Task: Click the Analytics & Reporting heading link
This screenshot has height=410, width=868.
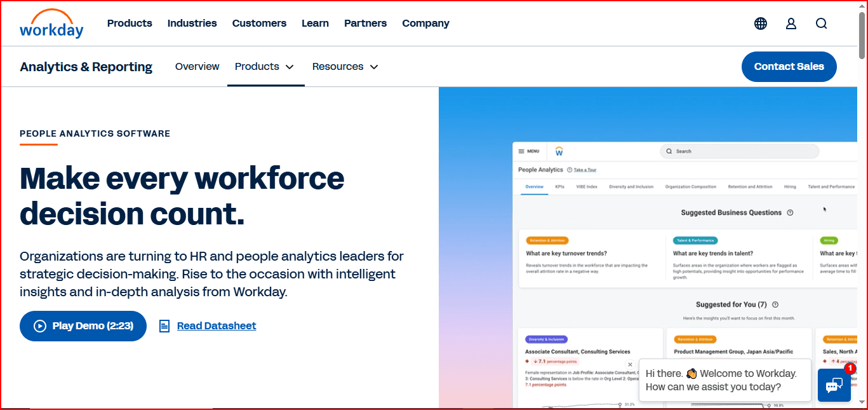Action: point(86,67)
